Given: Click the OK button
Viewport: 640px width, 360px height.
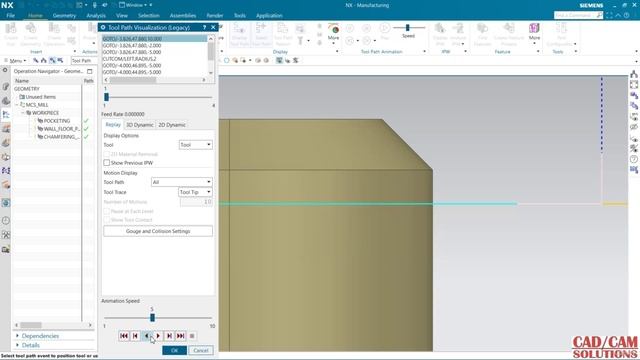Looking at the screenshot, I should 174,350.
